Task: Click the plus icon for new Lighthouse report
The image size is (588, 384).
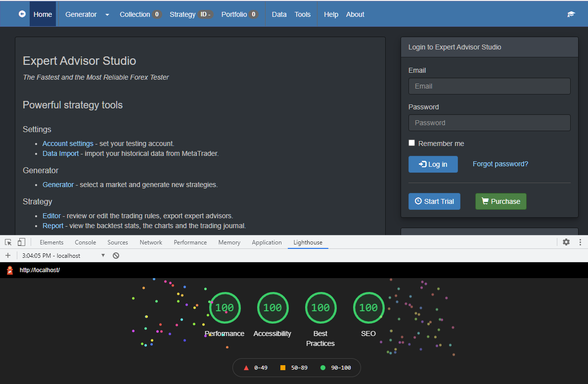Action: coord(8,255)
